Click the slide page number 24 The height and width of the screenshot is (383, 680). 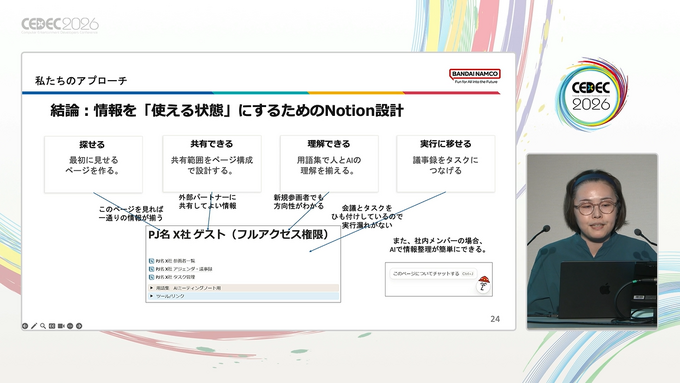(495, 319)
